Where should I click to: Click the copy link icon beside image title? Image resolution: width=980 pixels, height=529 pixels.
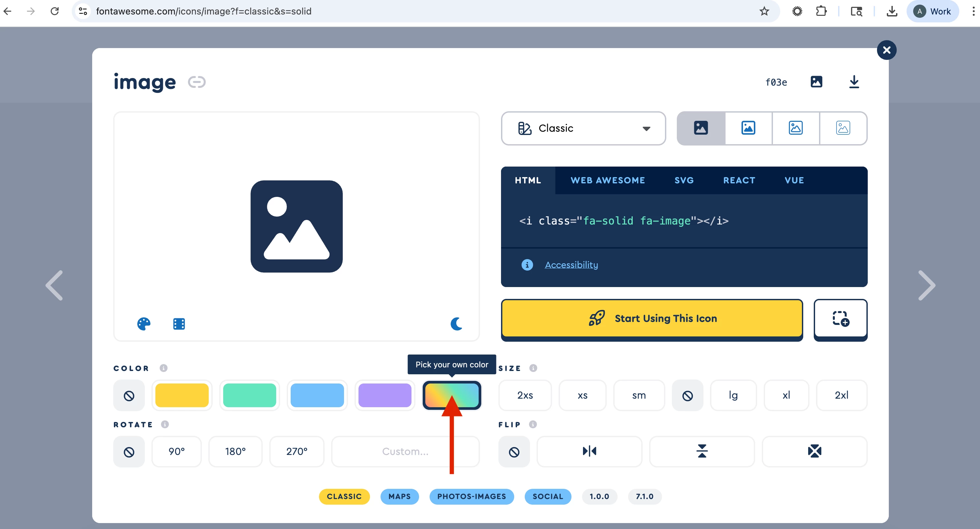pos(197,82)
